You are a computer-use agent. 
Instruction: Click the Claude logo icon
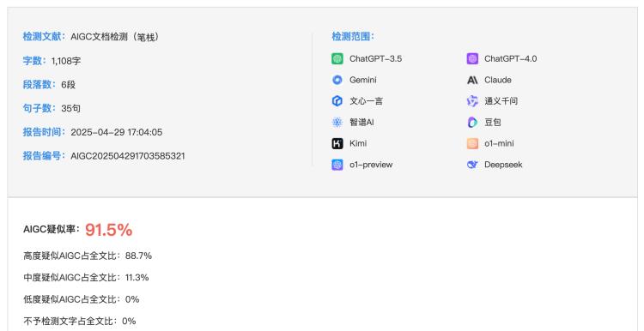(472, 80)
